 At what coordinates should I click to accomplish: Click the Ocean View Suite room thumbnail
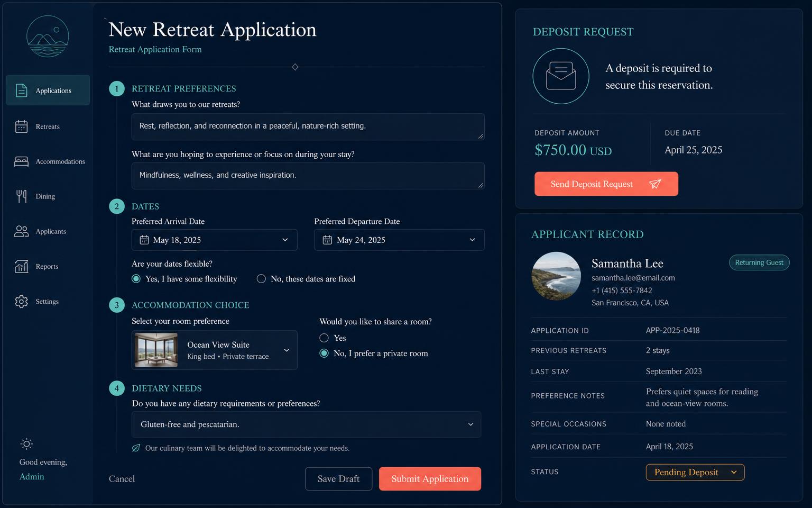(x=156, y=350)
